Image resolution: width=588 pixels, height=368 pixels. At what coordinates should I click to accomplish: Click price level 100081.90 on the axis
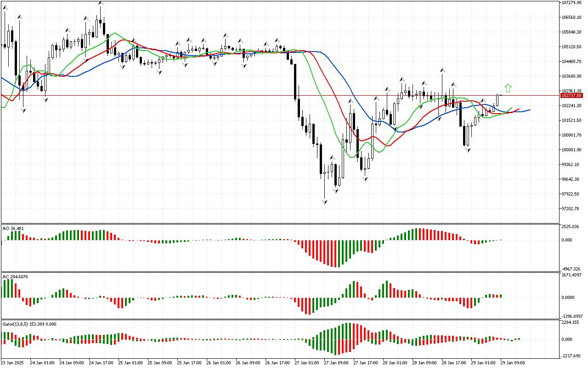click(x=571, y=150)
